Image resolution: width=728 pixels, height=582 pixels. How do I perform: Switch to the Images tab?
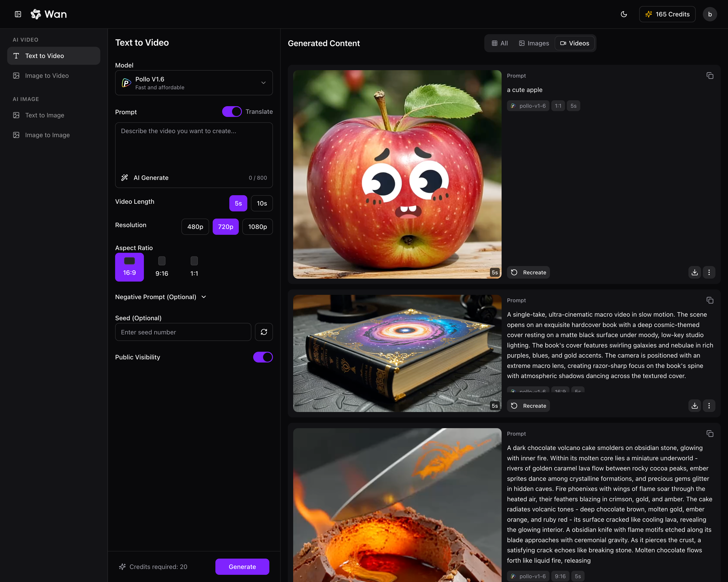[x=534, y=43]
